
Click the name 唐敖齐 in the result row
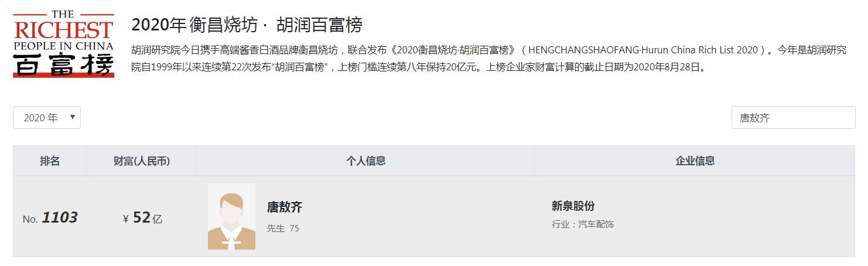tap(285, 207)
